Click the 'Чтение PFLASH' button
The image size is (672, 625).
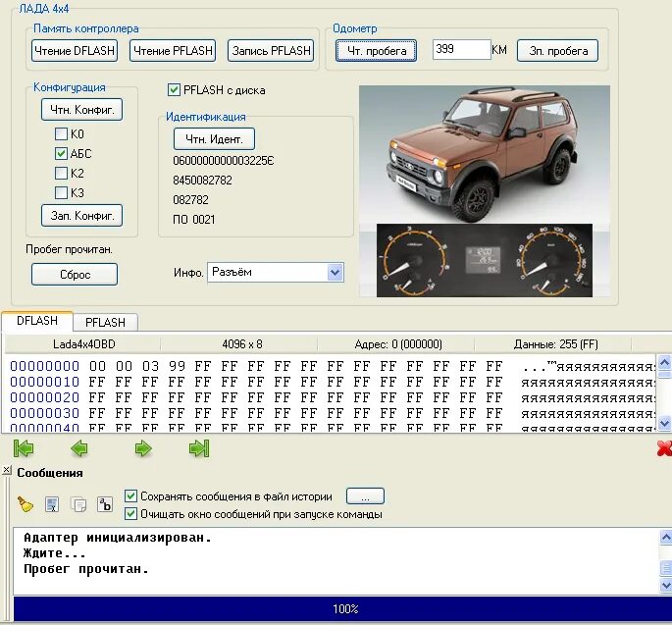tap(173, 51)
